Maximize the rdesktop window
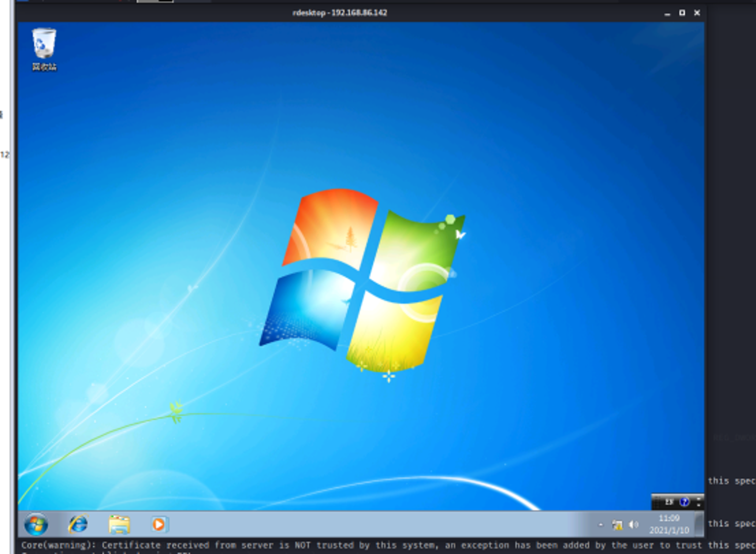Screen dimensions: 756x554 click(682, 13)
